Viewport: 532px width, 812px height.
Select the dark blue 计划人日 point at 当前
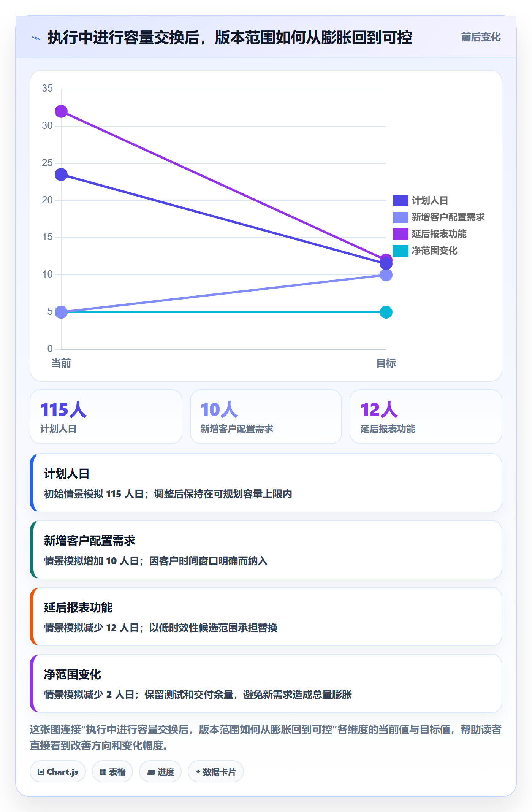61,175
